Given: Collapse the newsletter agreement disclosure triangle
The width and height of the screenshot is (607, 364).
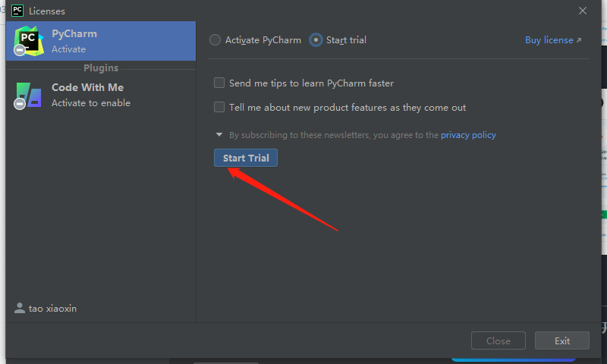Looking at the screenshot, I should [219, 135].
